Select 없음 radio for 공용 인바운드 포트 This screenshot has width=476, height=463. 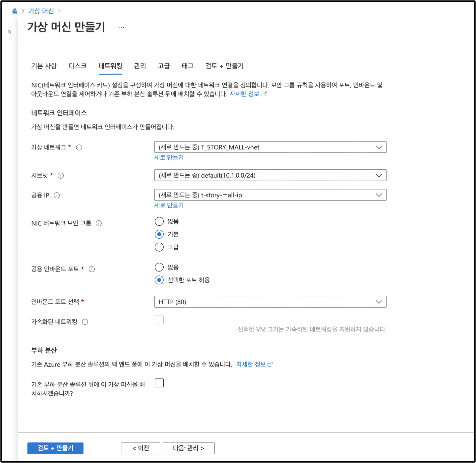[x=159, y=267]
